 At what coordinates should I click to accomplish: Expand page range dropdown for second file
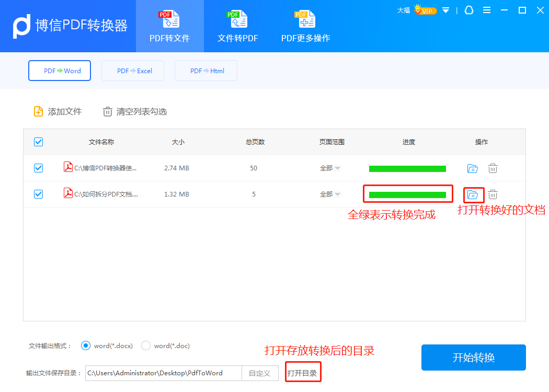(337, 194)
